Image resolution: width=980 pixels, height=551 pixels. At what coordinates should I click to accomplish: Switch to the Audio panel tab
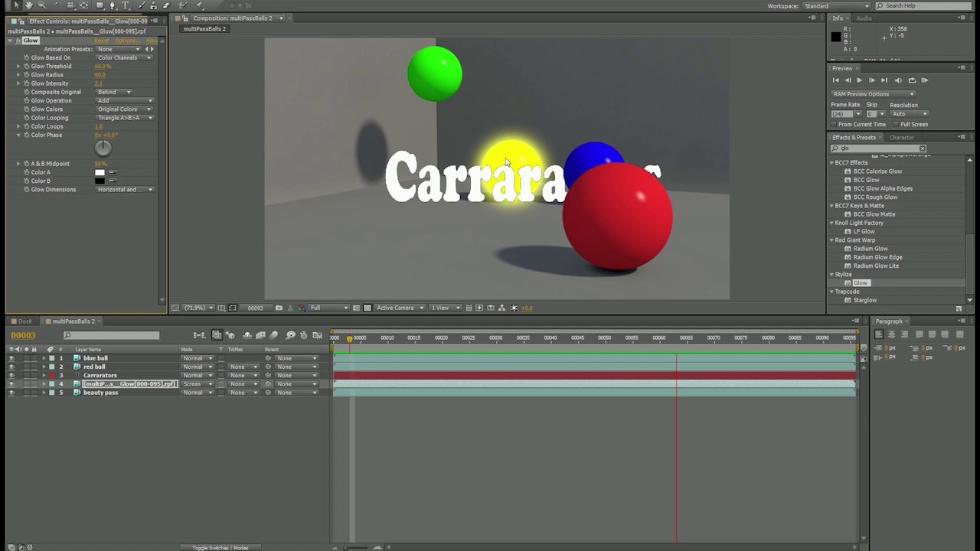coord(864,18)
